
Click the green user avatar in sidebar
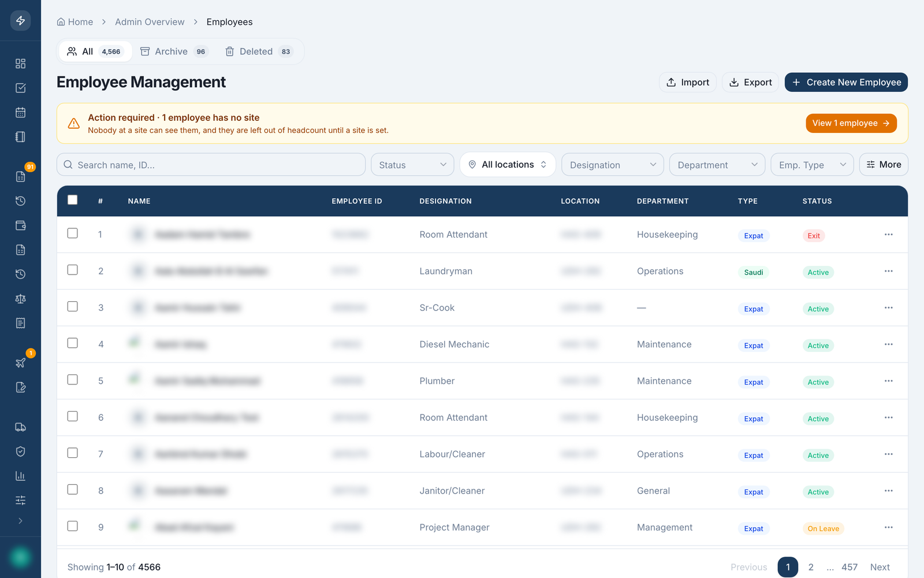[20, 557]
